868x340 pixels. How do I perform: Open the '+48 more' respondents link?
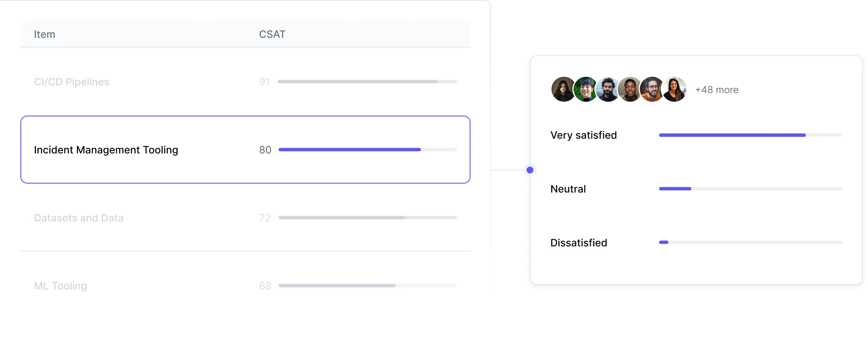point(717,90)
